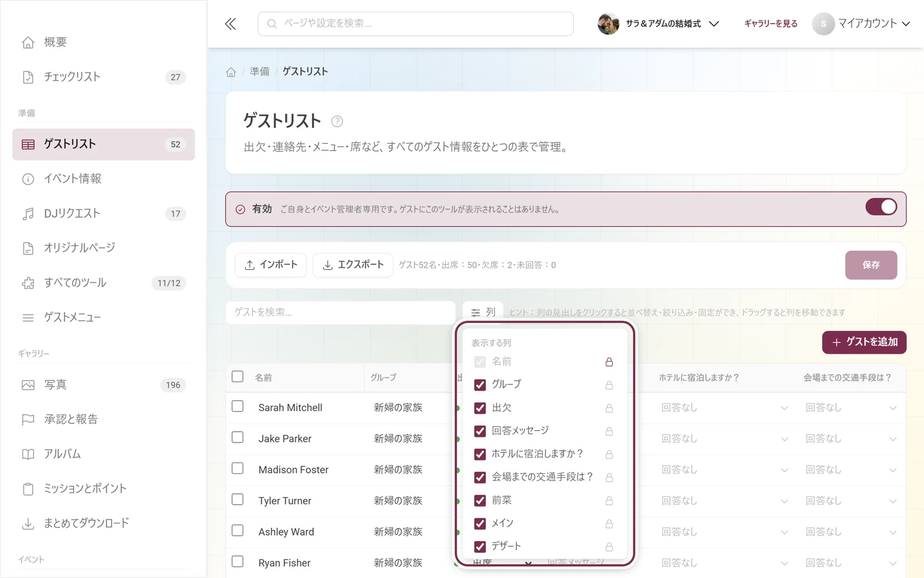
Task: Focus the ゲストを検索 input field
Action: coord(341,312)
